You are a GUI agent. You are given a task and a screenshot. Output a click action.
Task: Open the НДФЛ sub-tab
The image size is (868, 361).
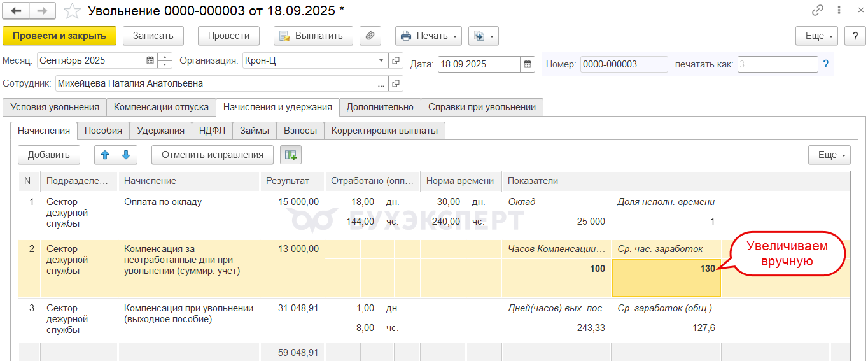point(212,131)
